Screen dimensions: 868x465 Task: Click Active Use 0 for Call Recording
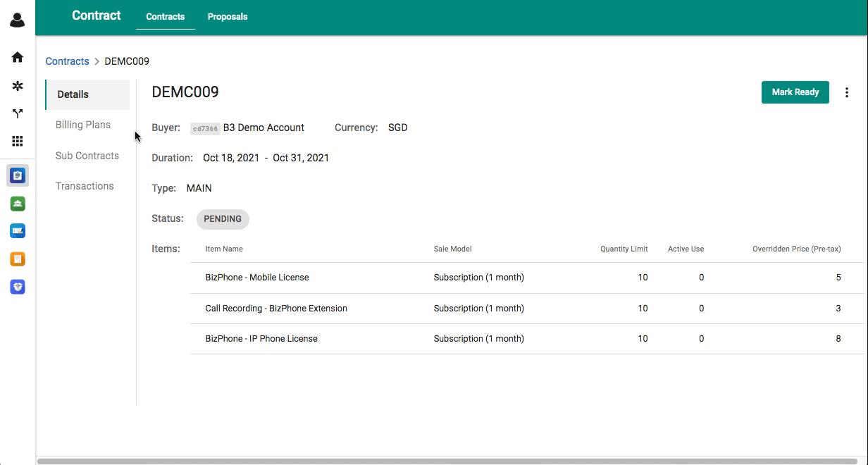point(702,309)
